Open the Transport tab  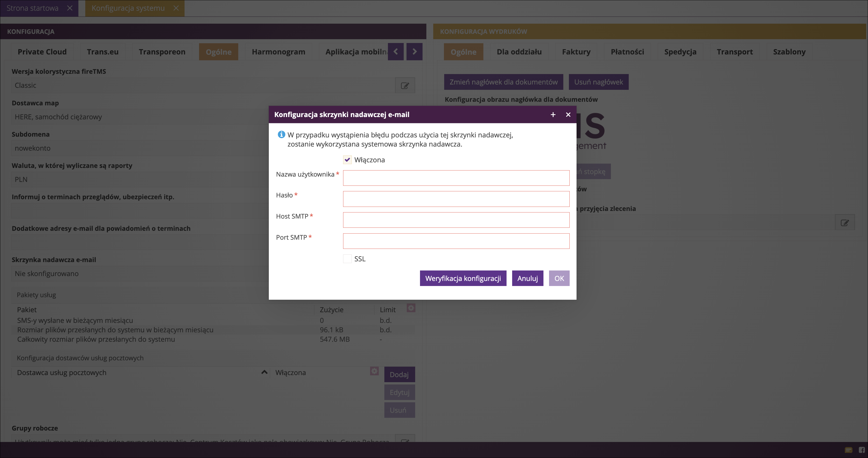point(735,52)
